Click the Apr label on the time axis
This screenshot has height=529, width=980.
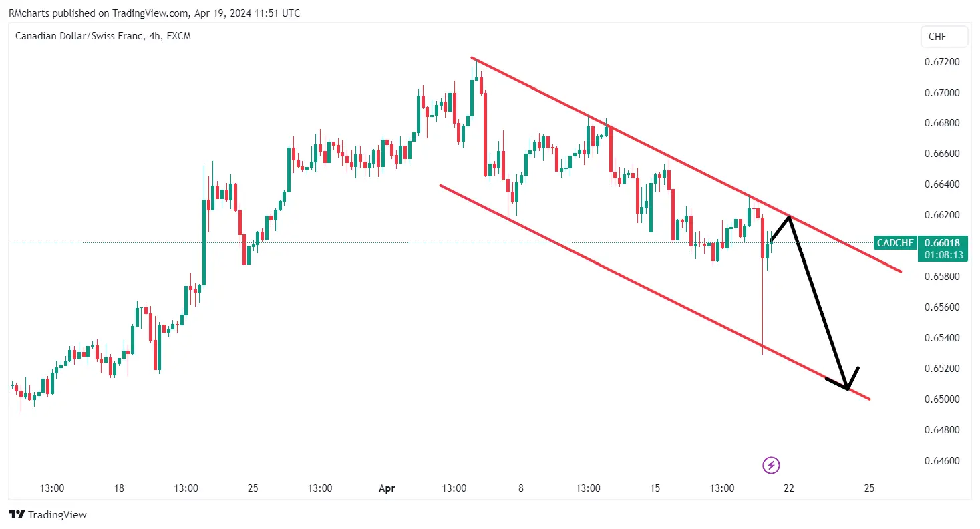(386, 488)
